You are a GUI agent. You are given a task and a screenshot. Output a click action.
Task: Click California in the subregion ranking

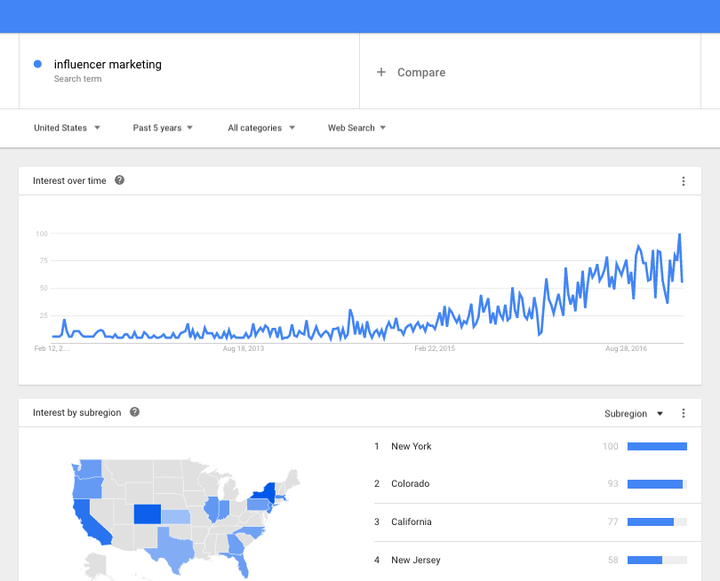point(411,522)
